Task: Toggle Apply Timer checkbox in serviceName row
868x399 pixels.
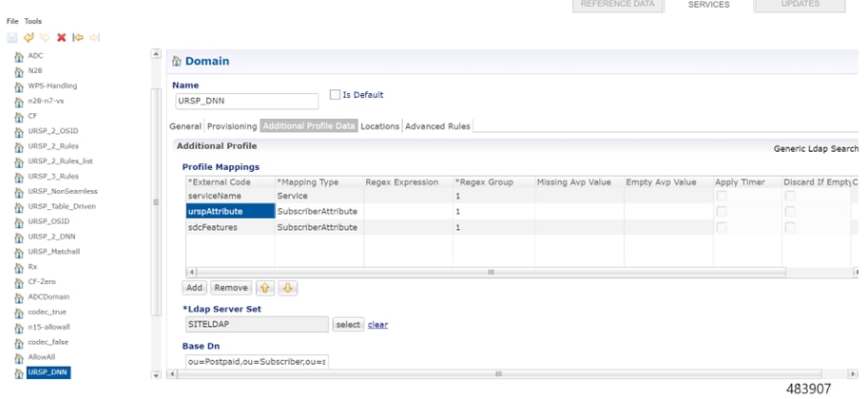Action: pyautogui.click(x=722, y=196)
